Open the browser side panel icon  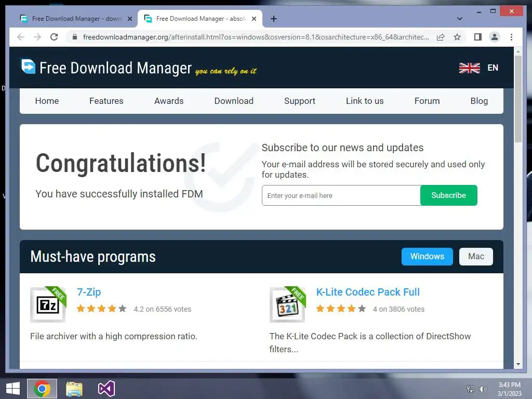(478, 37)
